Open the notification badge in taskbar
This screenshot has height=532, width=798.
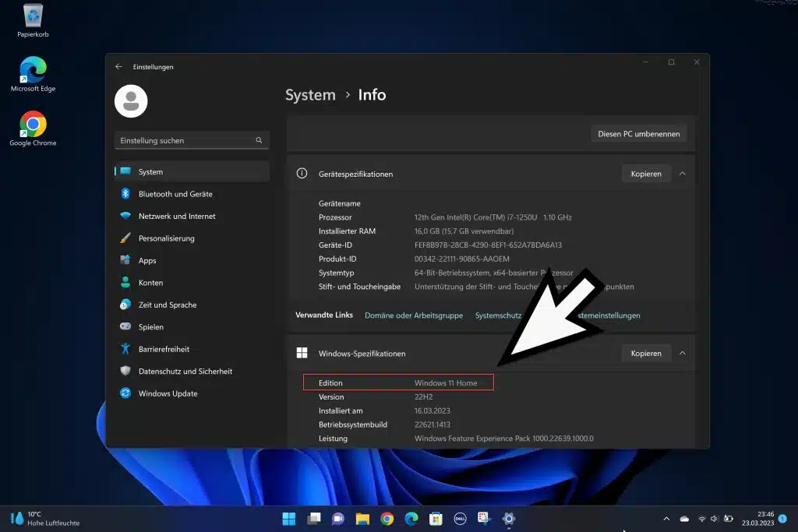coord(782,519)
